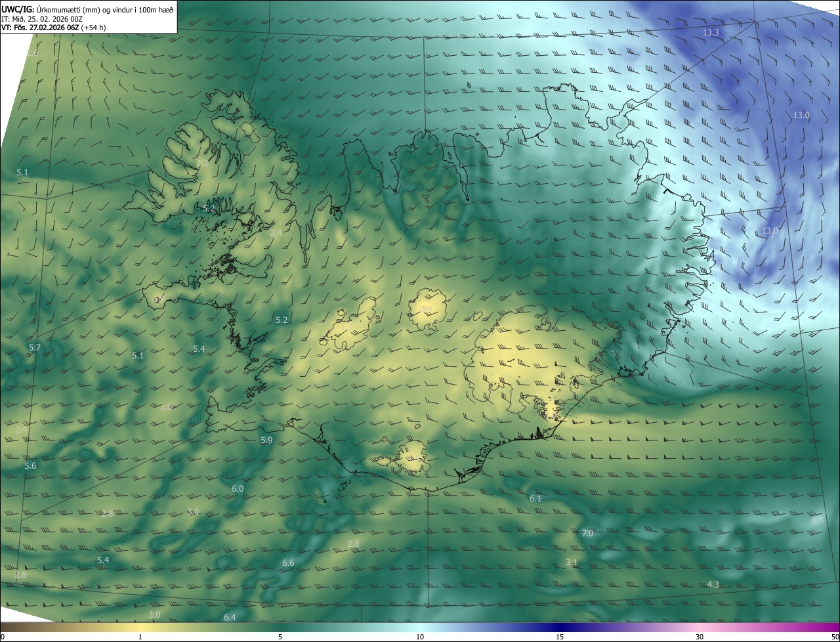Click the color scale tick label 10

pyautogui.click(x=420, y=637)
